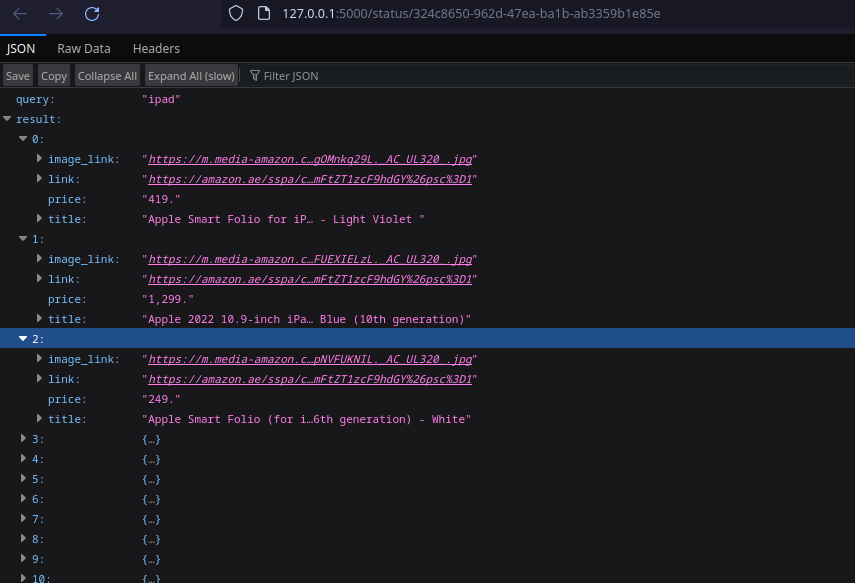This screenshot has height=583, width=855.
Task: Select the 10th generation iPad title
Action: (x=306, y=319)
